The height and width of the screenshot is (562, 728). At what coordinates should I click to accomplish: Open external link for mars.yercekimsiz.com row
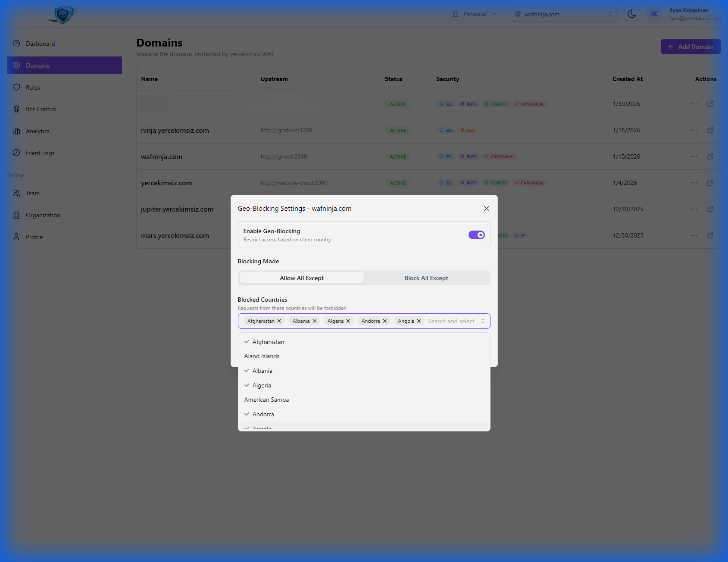point(710,235)
